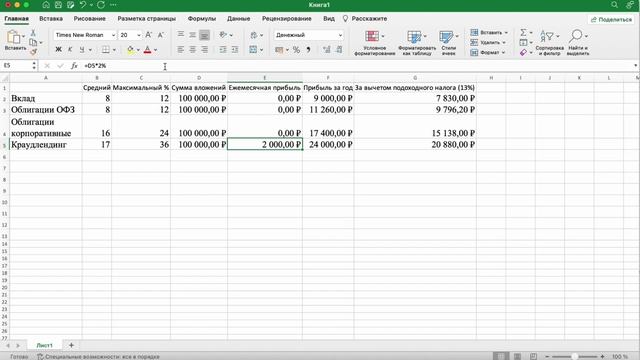Align text to the top

pos(180,35)
